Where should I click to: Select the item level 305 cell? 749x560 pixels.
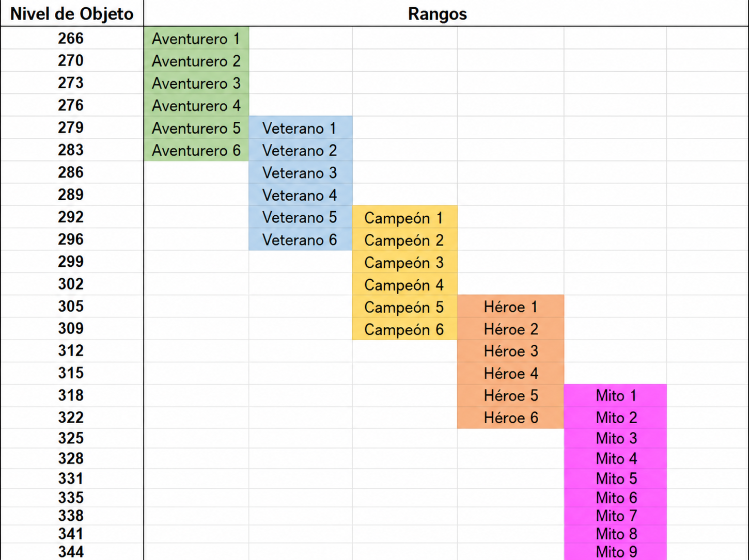coord(72,307)
